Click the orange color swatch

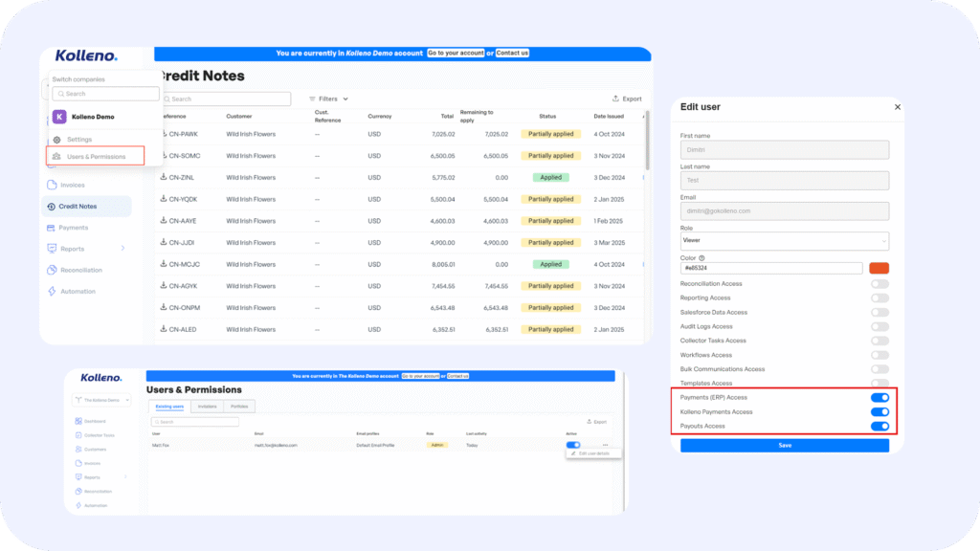tap(879, 270)
